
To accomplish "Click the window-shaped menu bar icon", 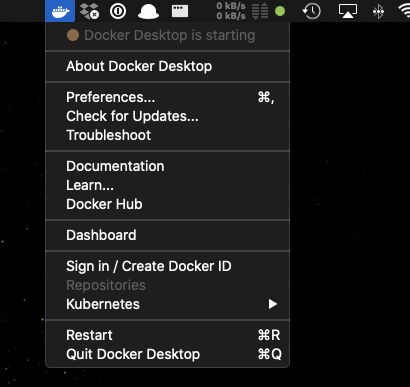I will [180, 11].
